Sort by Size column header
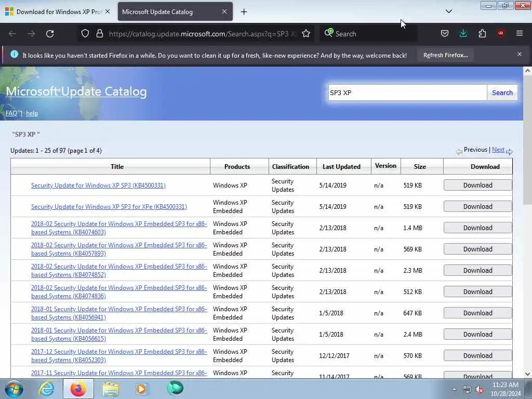Image resolution: width=532 pixels, height=399 pixels. (420, 167)
